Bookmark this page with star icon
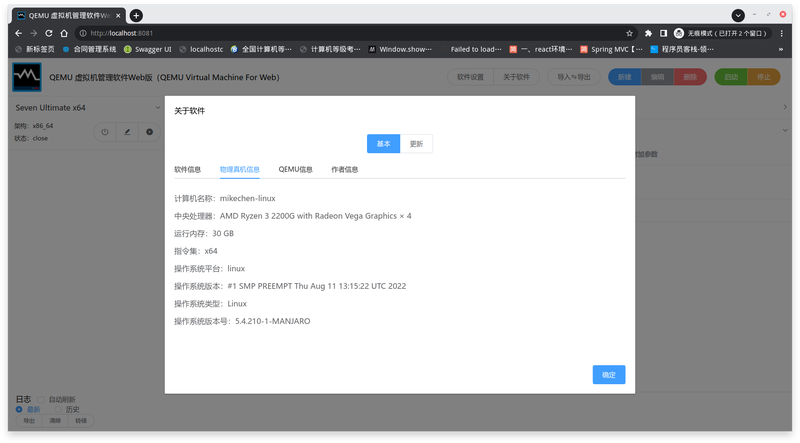The image size is (800, 443). 630,33
